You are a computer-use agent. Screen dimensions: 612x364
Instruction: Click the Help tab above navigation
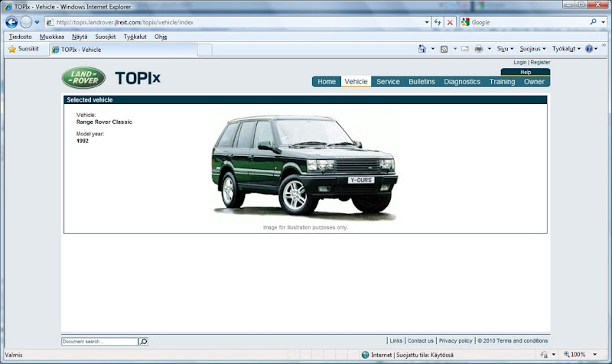pyautogui.click(x=526, y=72)
